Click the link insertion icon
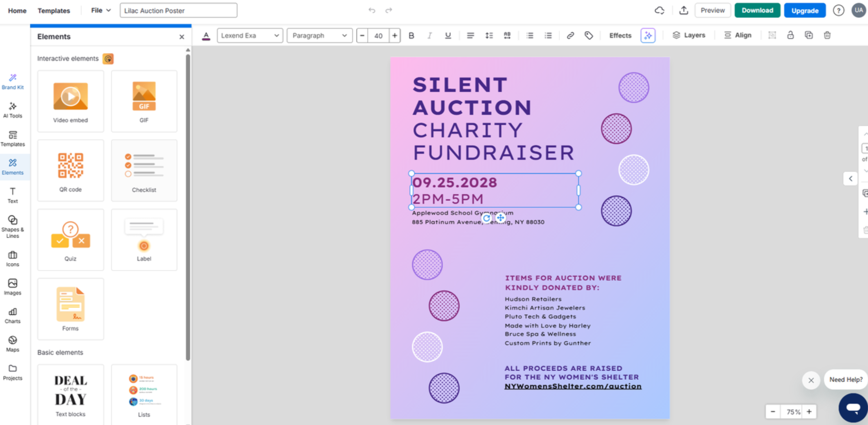 570,36
